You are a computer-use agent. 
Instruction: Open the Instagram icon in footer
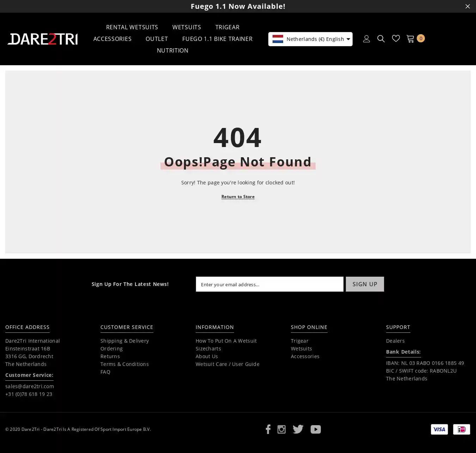[281, 429]
